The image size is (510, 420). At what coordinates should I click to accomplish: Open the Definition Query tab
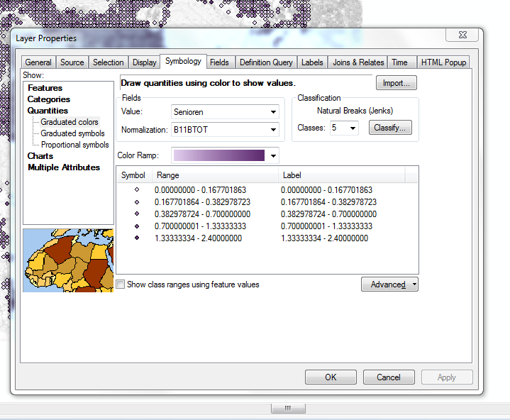tap(265, 62)
